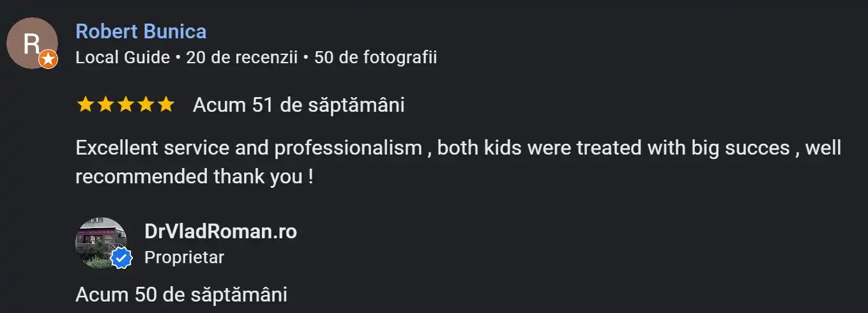The height and width of the screenshot is (313, 868).
Task: Click the review text starting with Excellent service
Action: pos(457,148)
